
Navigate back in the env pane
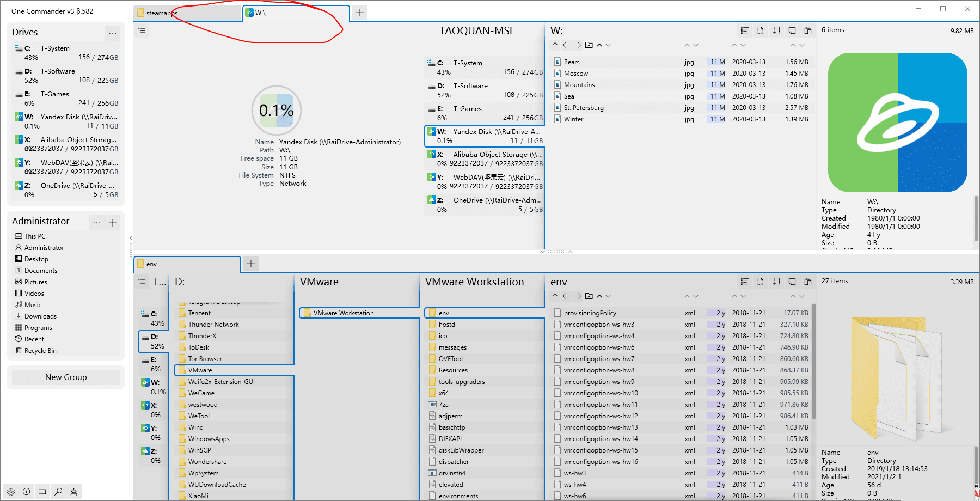(x=566, y=296)
